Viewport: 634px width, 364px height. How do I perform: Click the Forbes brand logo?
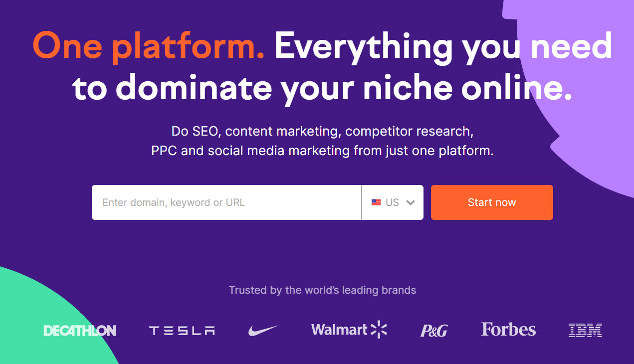508,329
